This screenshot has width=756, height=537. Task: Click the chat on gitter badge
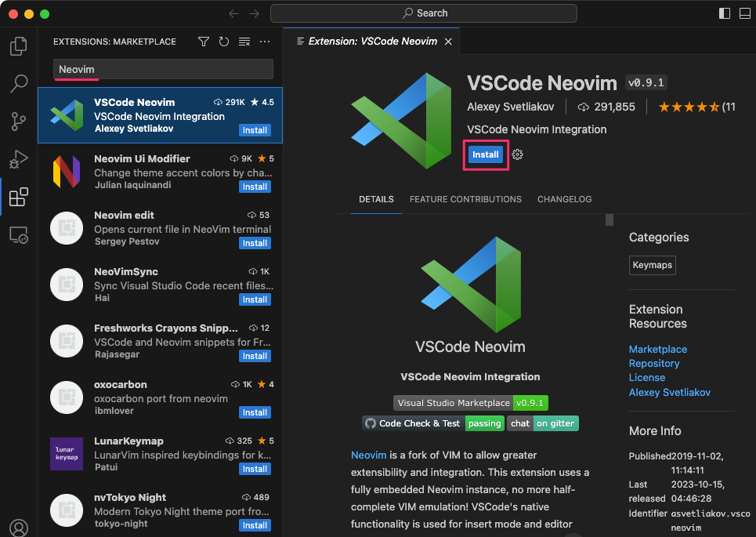click(x=542, y=423)
